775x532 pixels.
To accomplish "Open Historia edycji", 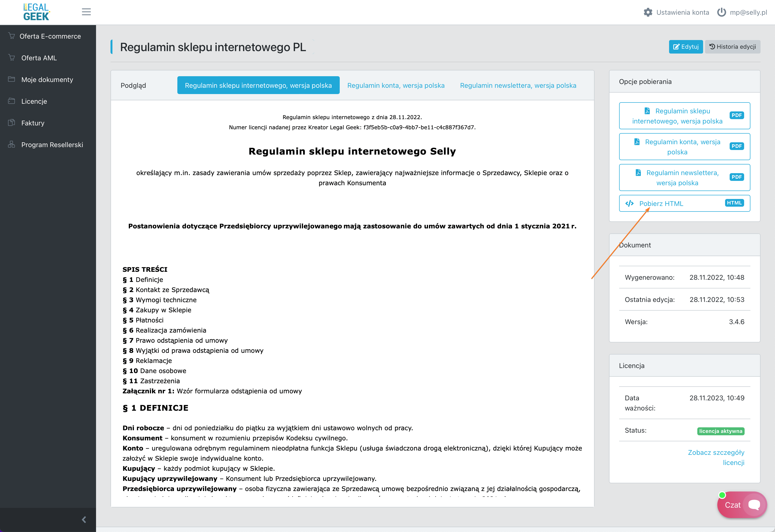I will pyautogui.click(x=732, y=47).
